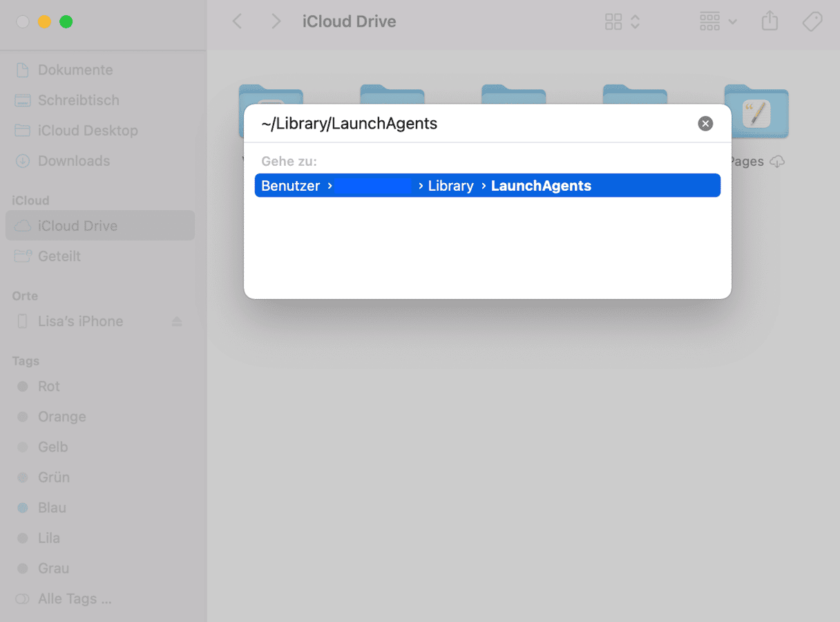Open Schreibtisch in the sidebar

(x=100, y=100)
